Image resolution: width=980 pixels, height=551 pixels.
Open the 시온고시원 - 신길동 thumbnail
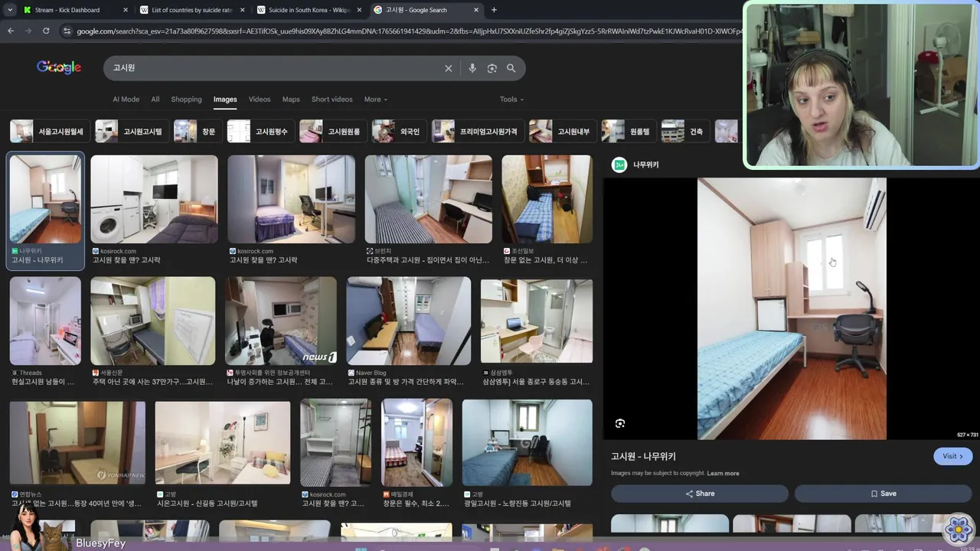[223, 443]
